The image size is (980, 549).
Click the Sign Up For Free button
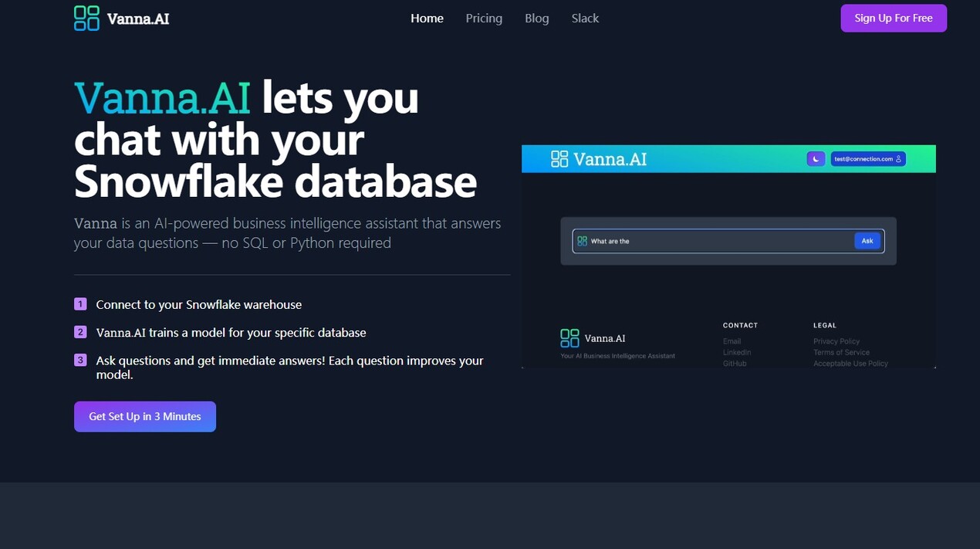(x=894, y=19)
